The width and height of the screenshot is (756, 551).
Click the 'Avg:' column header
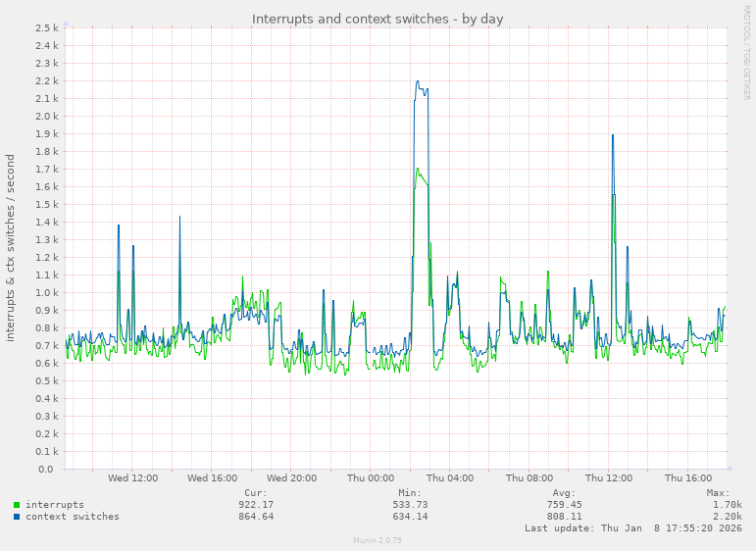[x=563, y=493]
